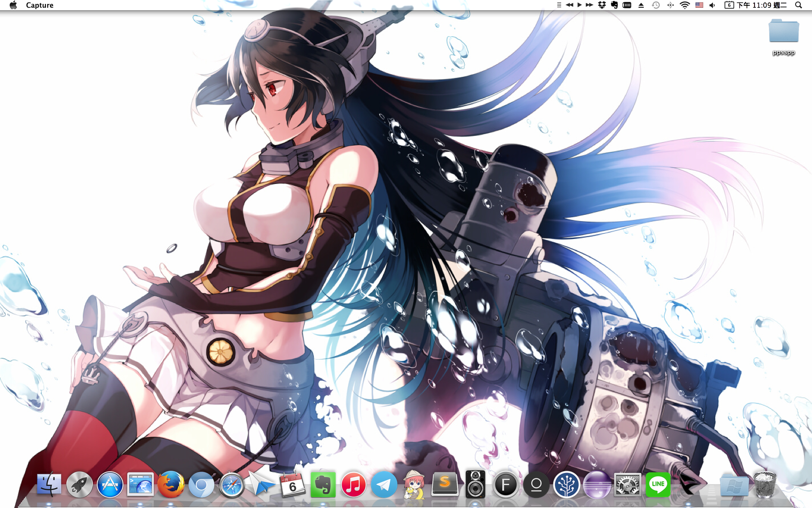Screen dimensions: 812x508
Task: Open the speaker app icon in dock
Action: (475, 485)
